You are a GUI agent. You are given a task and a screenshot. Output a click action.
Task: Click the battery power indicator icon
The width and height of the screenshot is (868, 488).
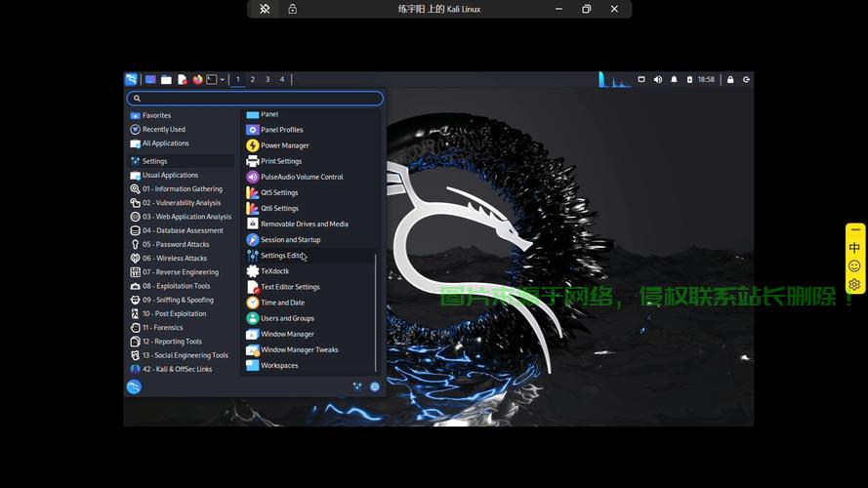tap(689, 79)
